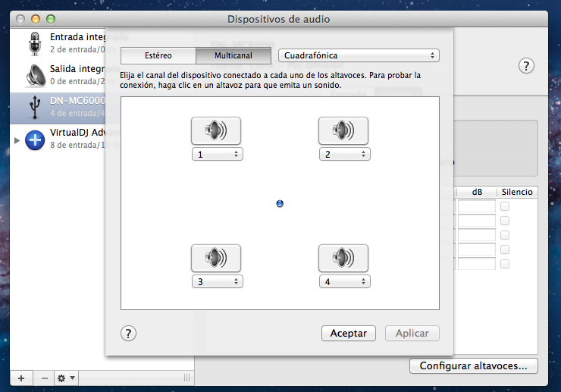Click the second dB value field

477,221
